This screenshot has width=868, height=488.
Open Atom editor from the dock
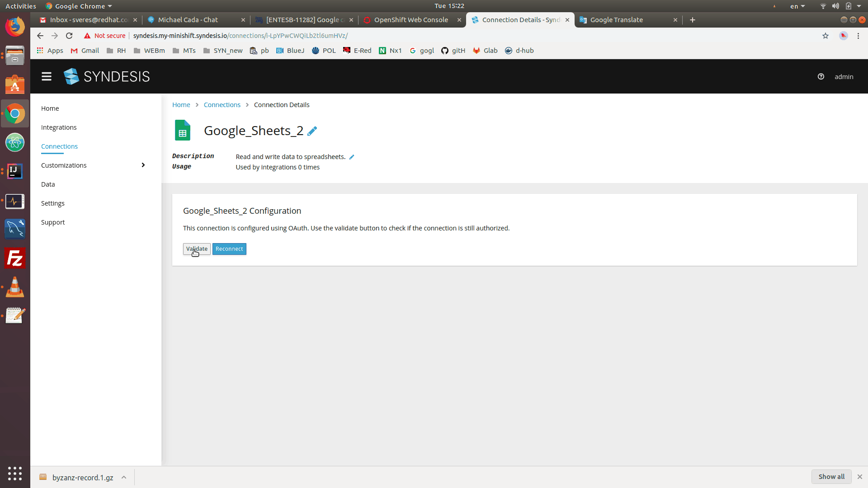15,142
